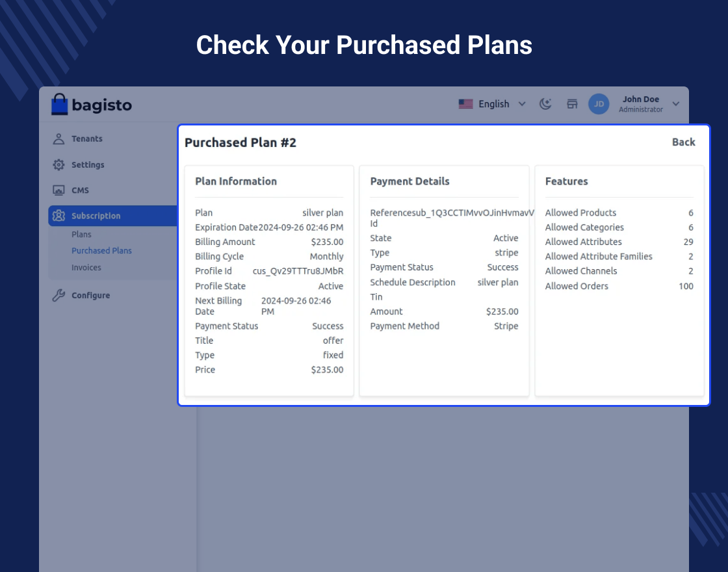Click the John Doe name

[641, 99]
